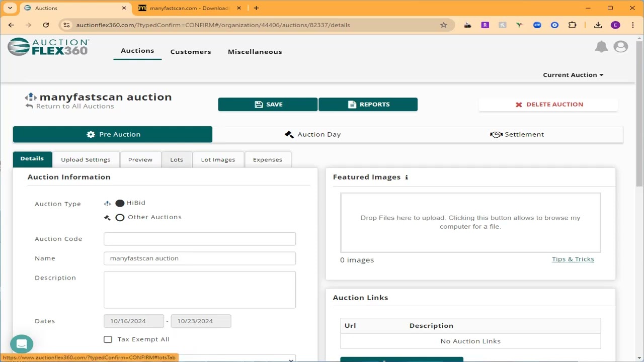Open the Chrome downloads icon
Image resolution: width=644 pixels, height=362 pixels.
598,25
